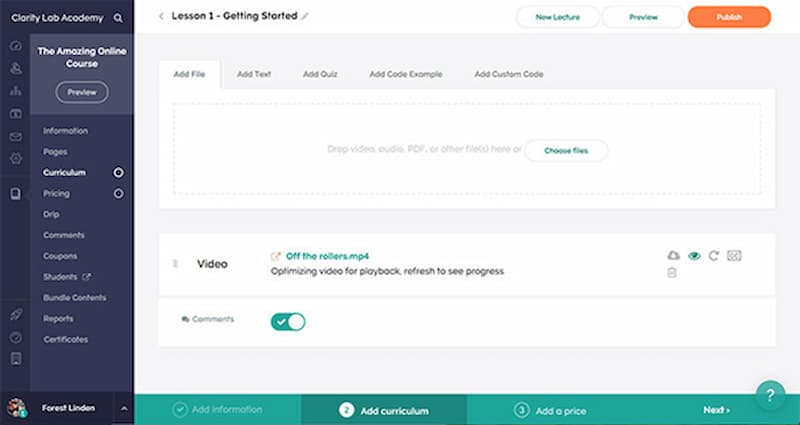Viewport: 800px width, 425px height.
Task: Switch to the Add Text tab
Action: 254,74
